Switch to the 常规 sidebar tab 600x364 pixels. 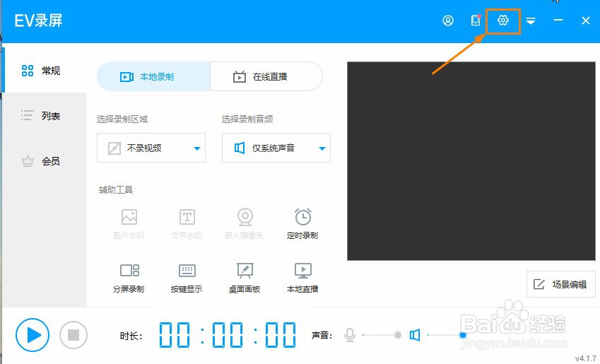coord(45,71)
